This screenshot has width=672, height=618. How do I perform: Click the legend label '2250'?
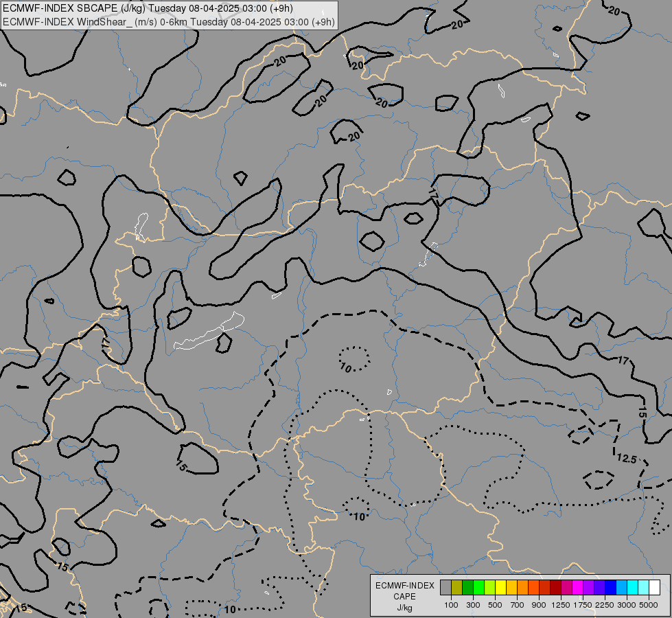pyautogui.click(x=605, y=605)
